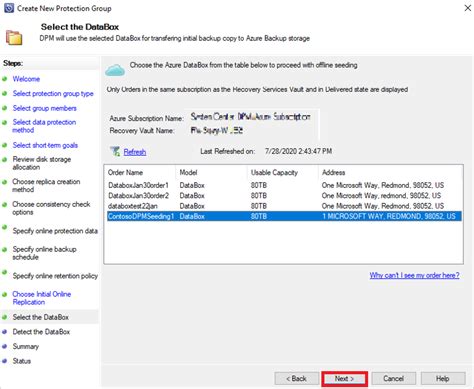Click the cloud icon beside the instructions

tap(115, 70)
